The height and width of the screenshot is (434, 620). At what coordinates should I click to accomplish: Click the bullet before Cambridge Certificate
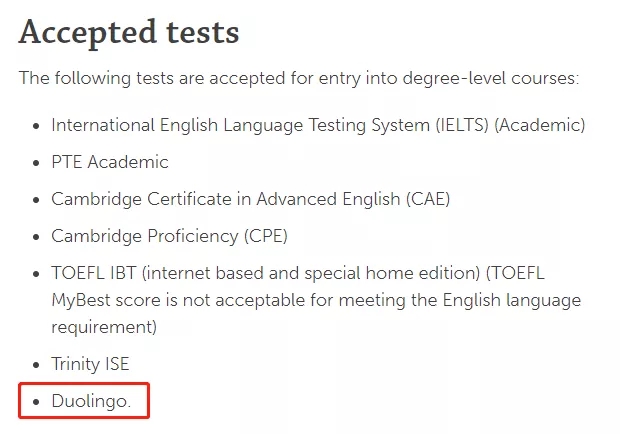36,200
